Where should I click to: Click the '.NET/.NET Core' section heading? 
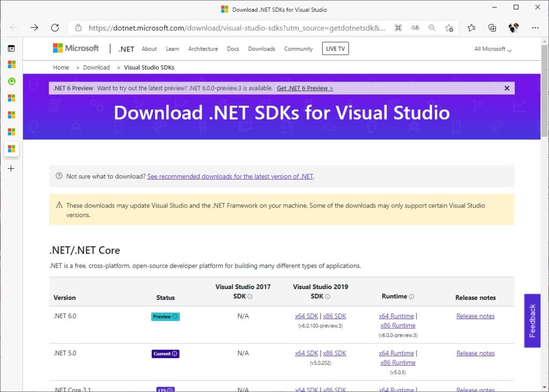[x=85, y=250]
